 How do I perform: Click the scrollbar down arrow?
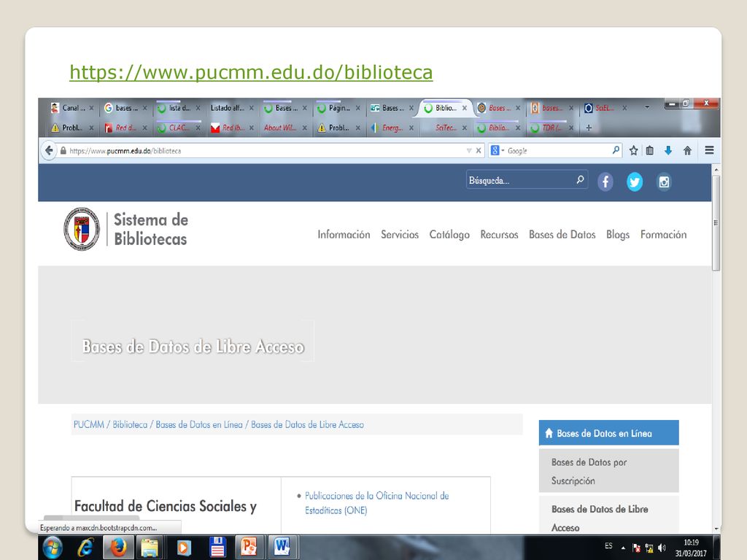click(x=716, y=529)
